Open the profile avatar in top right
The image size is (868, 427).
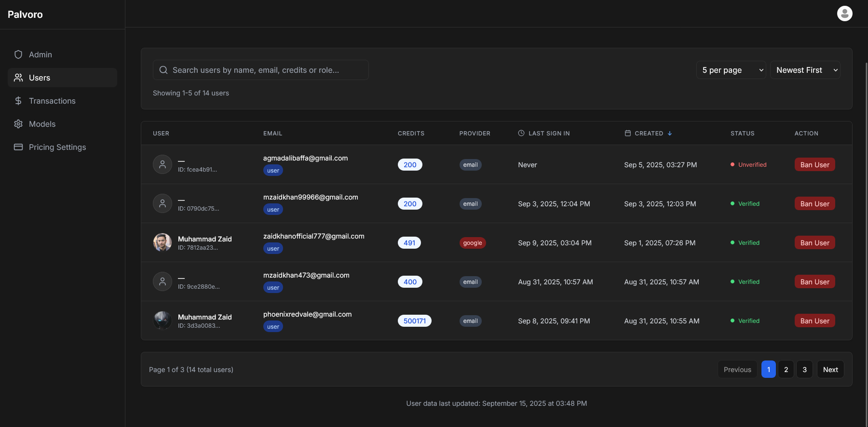[x=844, y=13]
